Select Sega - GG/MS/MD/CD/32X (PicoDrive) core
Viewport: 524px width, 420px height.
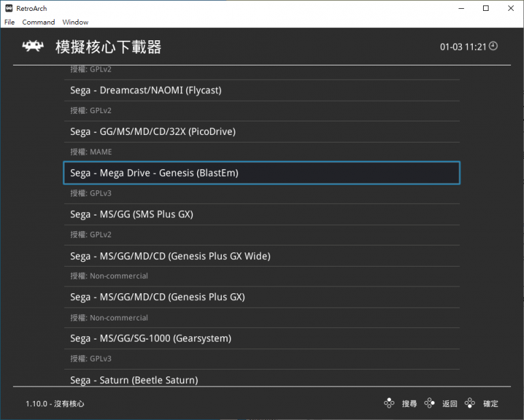(262, 132)
